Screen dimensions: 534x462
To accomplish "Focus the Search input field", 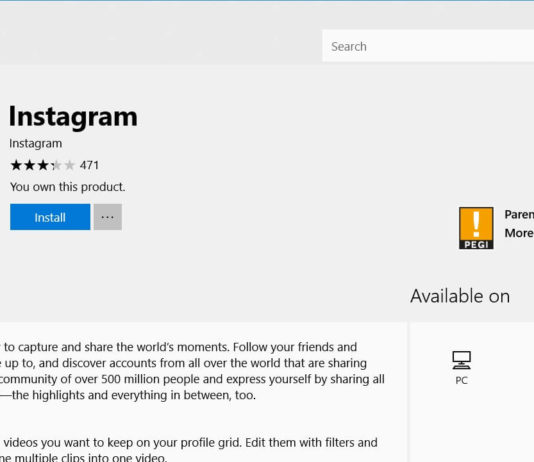I will (x=428, y=46).
